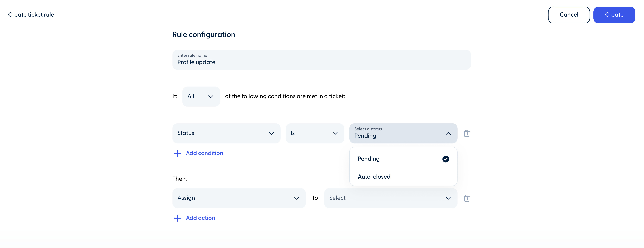Image resolution: width=644 pixels, height=248 pixels.
Task: Click the plus icon beside Add action
Action: (177, 218)
